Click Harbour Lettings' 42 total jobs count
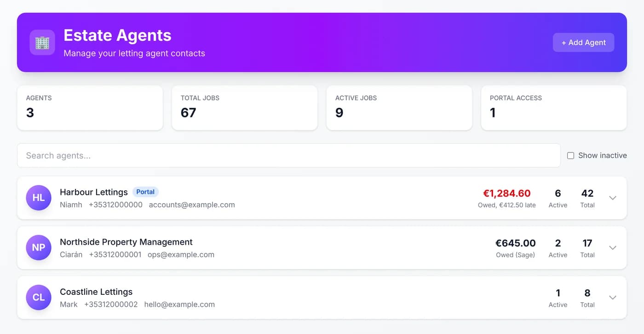The width and height of the screenshot is (644, 334). (587, 193)
